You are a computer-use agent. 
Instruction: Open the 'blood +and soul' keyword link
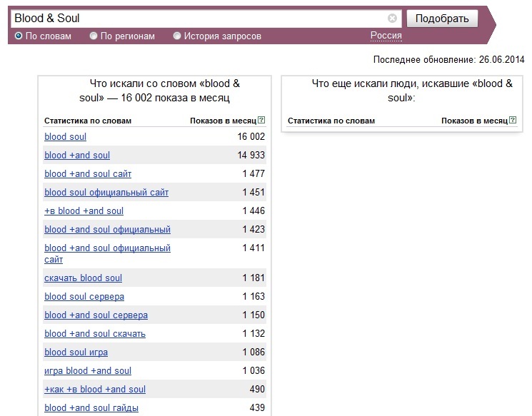point(77,156)
